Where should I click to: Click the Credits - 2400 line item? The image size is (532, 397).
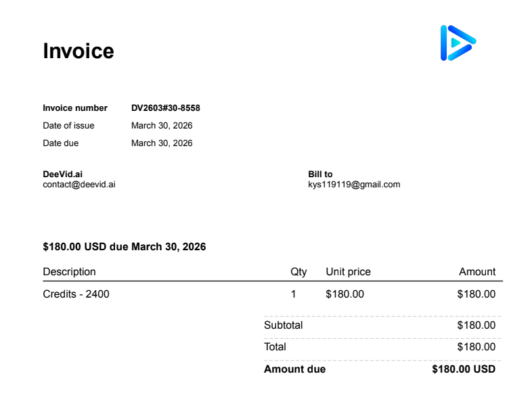76,294
